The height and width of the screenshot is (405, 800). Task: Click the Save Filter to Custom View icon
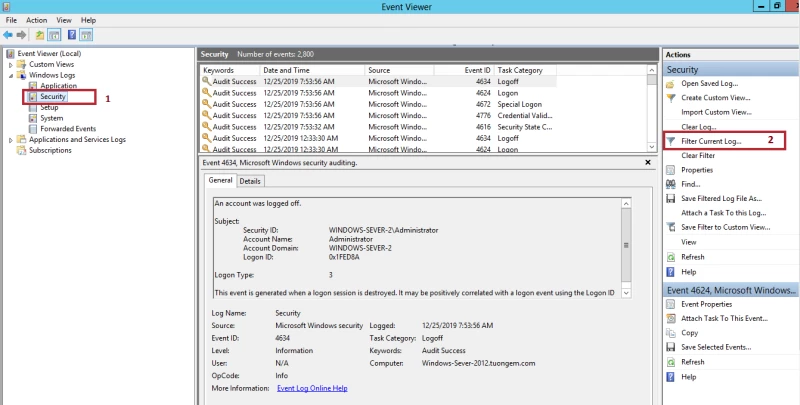[x=671, y=227]
